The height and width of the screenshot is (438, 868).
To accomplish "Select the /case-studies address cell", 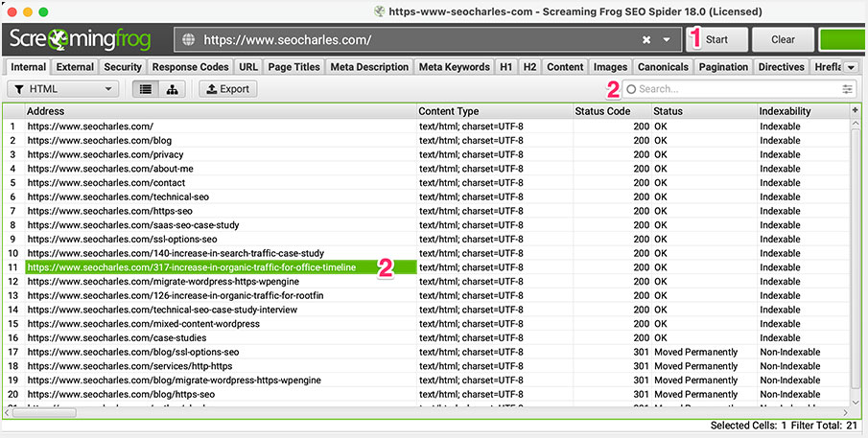I will tap(221, 338).
